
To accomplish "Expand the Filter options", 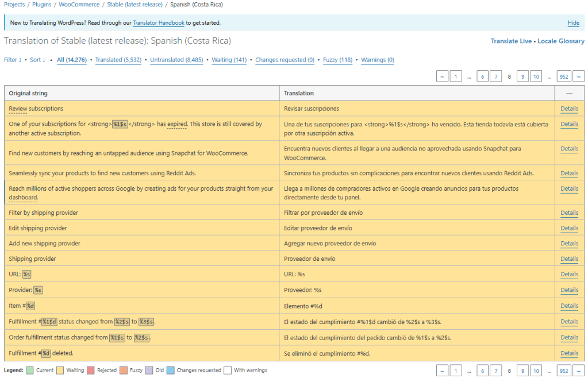I will click(13, 60).
